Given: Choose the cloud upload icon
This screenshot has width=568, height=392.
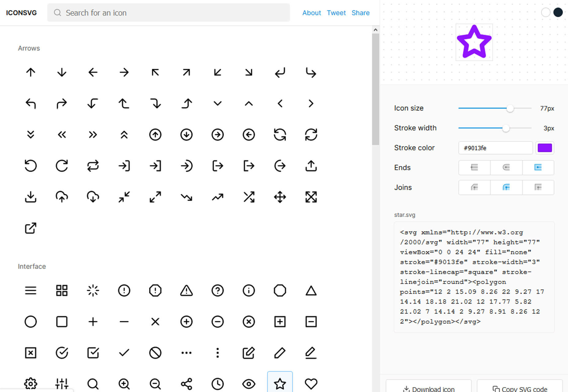Looking at the screenshot, I should pos(62,197).
